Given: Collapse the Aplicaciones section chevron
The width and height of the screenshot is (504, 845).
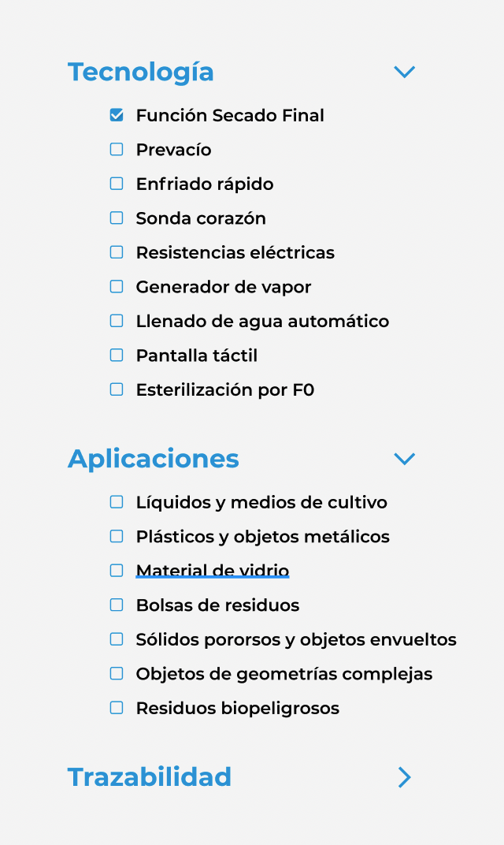Looking at the screenshot, I should 405,459.
